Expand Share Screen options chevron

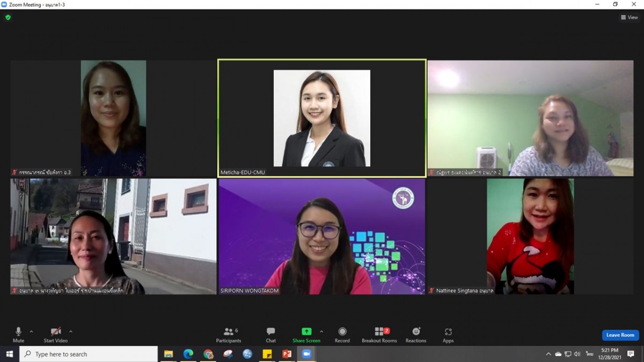321,331
